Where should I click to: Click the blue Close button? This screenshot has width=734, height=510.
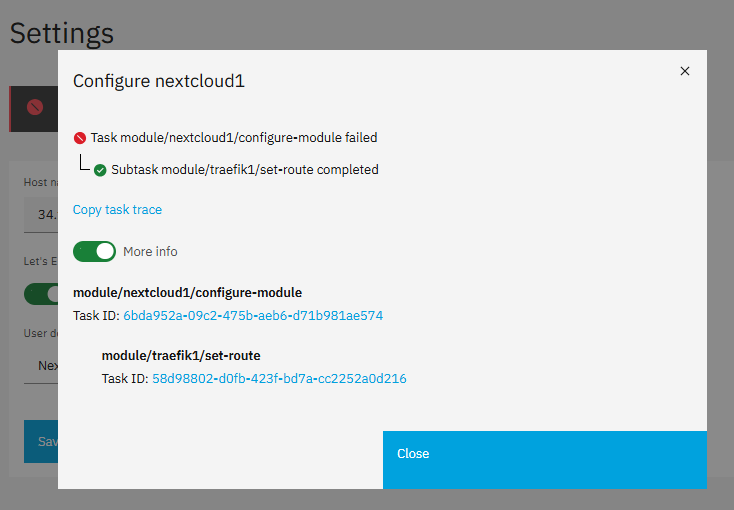[544, 460]
